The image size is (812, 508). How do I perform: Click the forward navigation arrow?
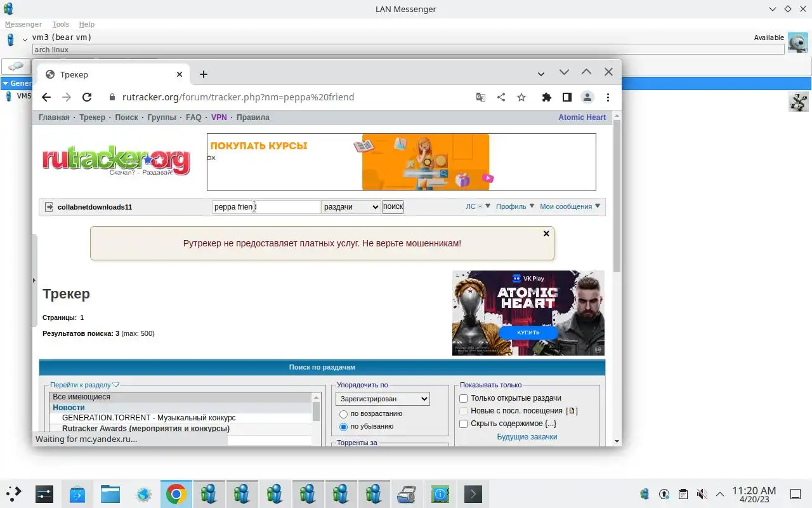67,97
